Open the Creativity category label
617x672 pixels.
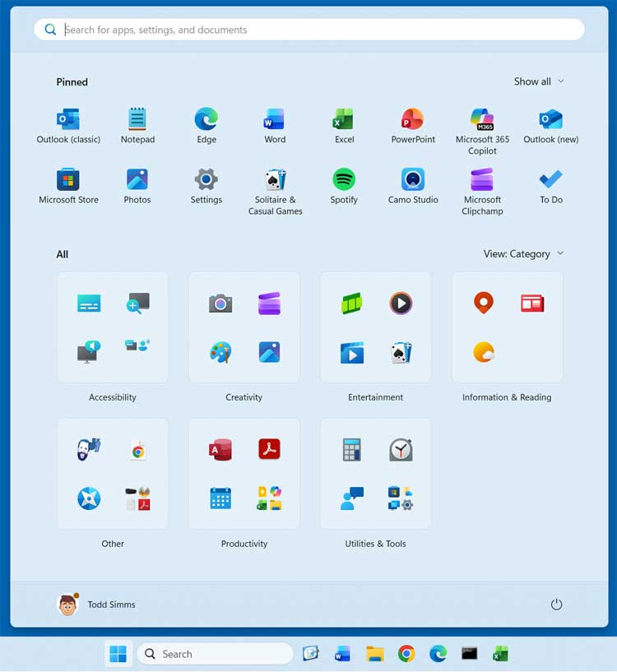244,397
